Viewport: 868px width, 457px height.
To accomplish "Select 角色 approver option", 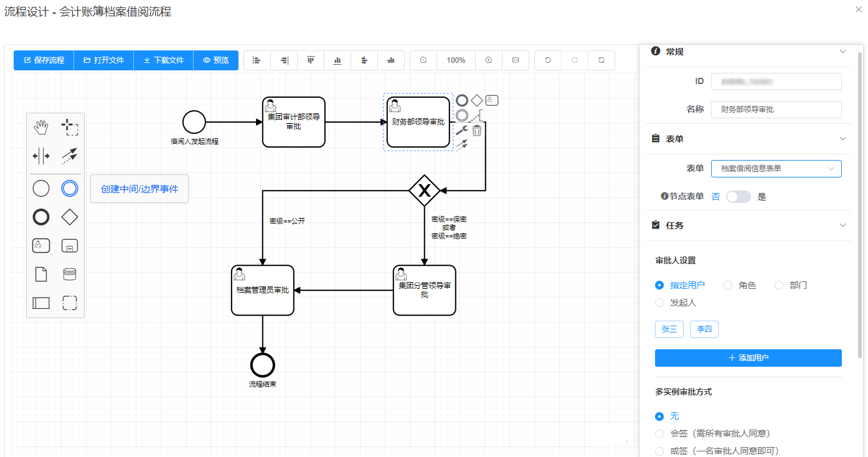I will coord(740,285).
